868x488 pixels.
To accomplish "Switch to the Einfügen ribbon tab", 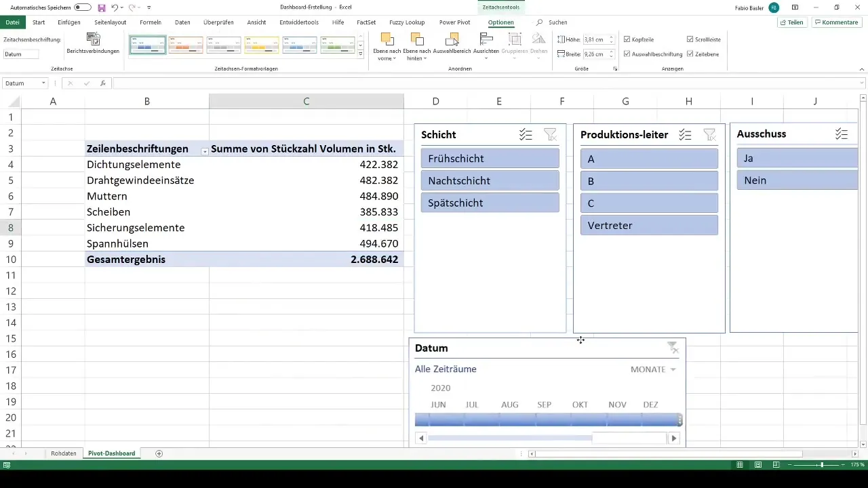I will (x=69, y=22).
